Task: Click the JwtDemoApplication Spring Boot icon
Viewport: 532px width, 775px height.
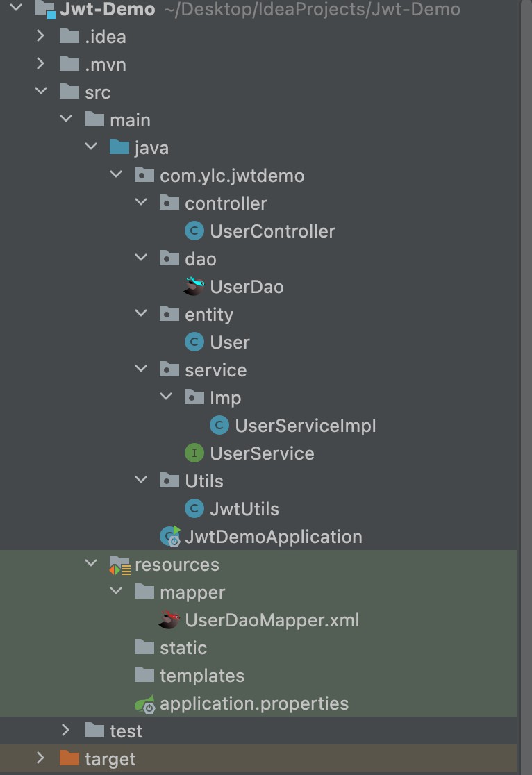Action: pos(169,537)
